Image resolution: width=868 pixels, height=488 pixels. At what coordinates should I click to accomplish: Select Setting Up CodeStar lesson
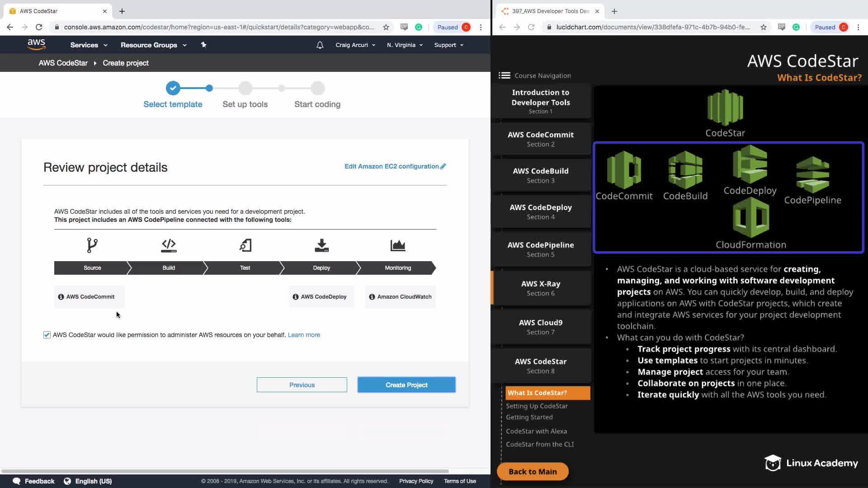click(537, 406)
